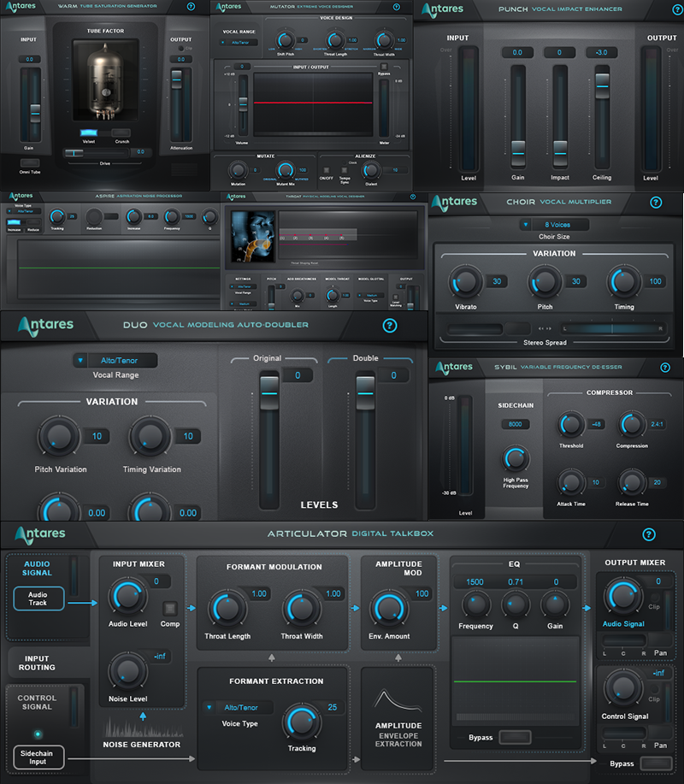
Task: Toggle the Bypass button in MUTATOR
Action: [x=384, y=67]
